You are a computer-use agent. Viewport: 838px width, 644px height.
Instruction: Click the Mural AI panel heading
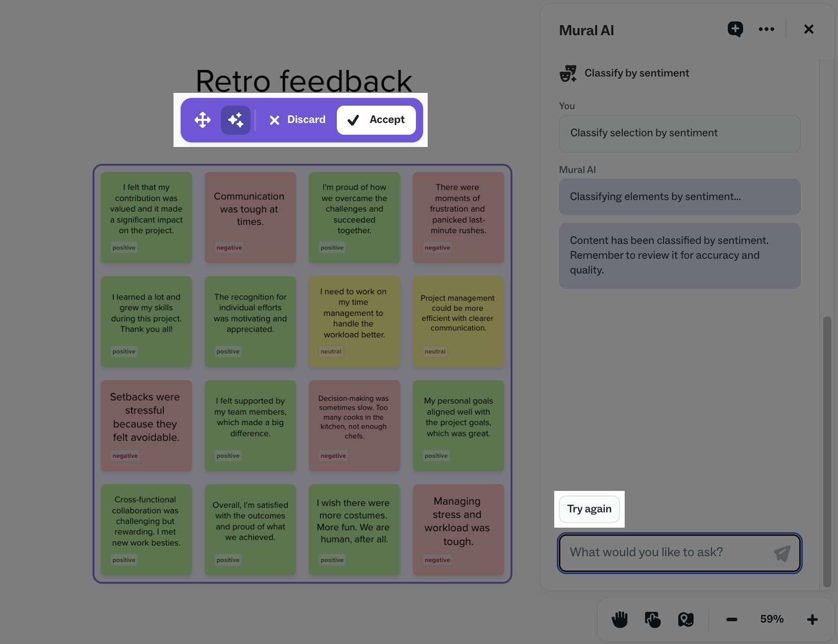[586, 31]
